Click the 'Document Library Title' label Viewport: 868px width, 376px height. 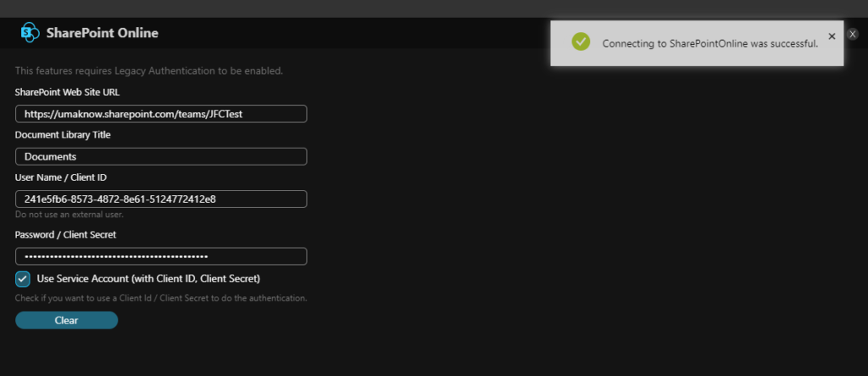(x=63, y=135)
